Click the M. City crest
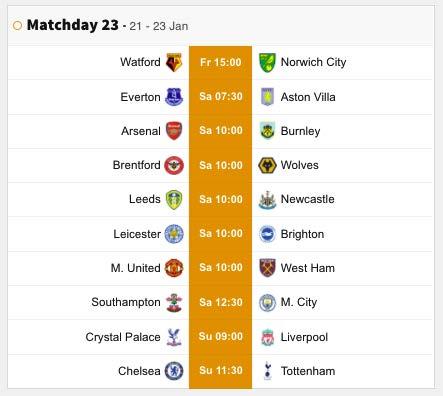 pyautogui.click(x=267, y=302)
